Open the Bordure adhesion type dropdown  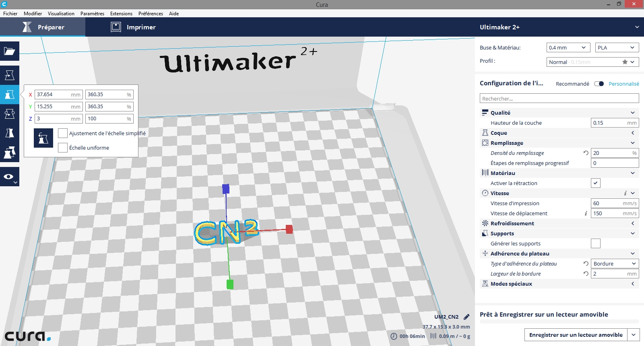pos(614,264)
